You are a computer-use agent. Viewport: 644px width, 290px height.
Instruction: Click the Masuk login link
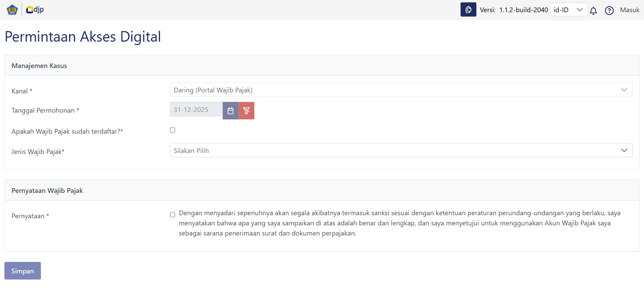pos(629,10)
